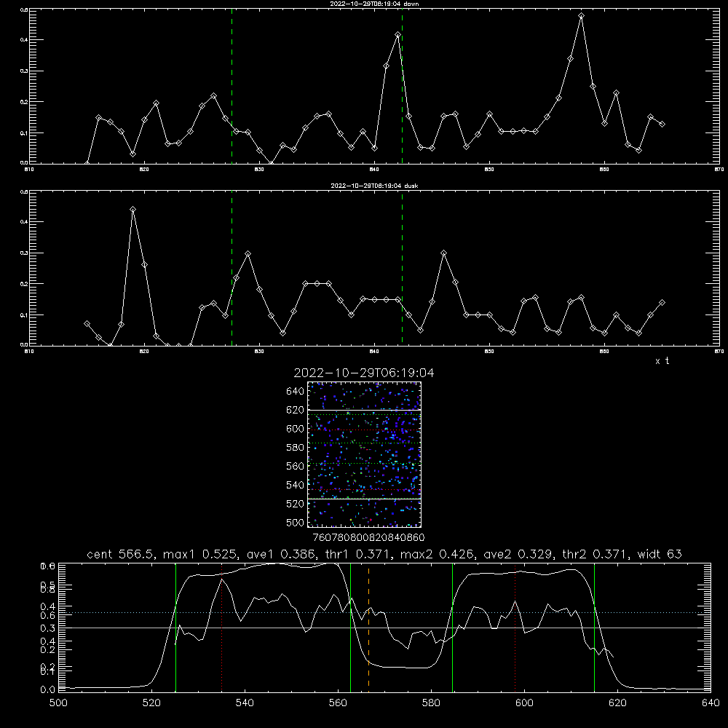The image size is (728, 728).
Task: Click the green vertical line near 585 in bottom plot
Action: (452, 627)
